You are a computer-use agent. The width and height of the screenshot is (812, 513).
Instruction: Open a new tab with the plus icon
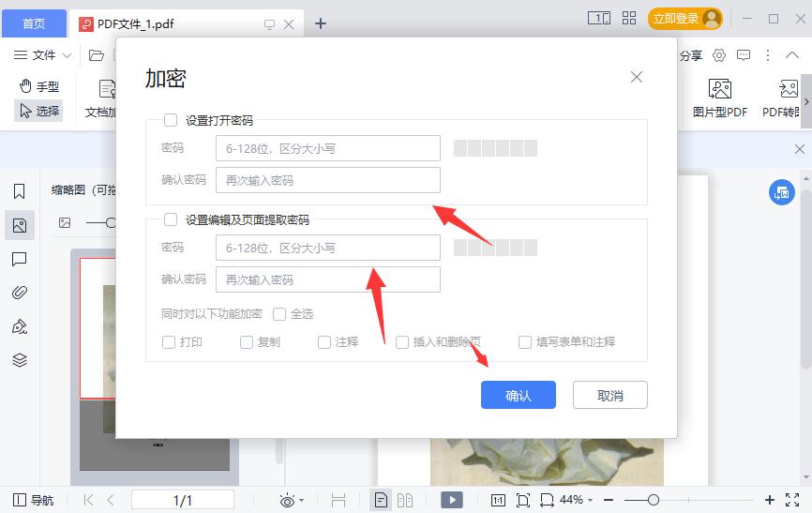(x=321, y=23)
